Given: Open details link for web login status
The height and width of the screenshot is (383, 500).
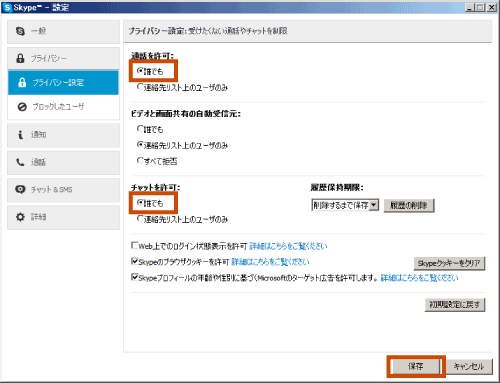Looking at the screenshot, I should pyautogui.click(x=288, y=246).
